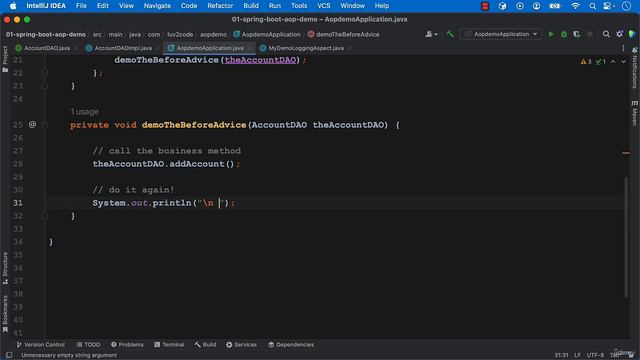640x360 pixels.
Task: Open the Project tool window
Action: [5, 59]
